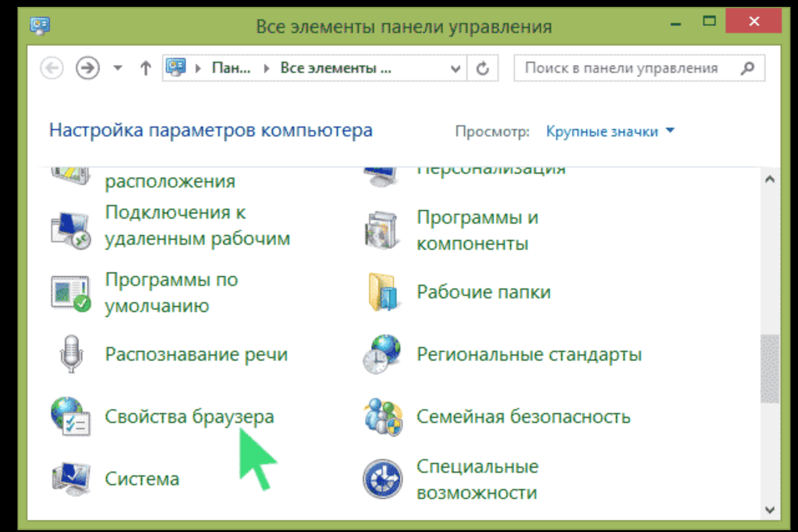Open Свойства браузера link

click(190, 416)
